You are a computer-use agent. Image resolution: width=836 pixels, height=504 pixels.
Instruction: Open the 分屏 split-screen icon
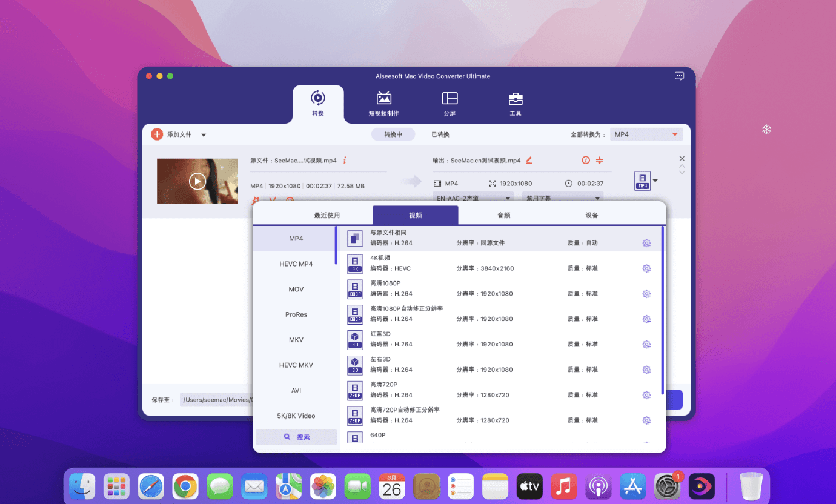click(x=450, y=98)
